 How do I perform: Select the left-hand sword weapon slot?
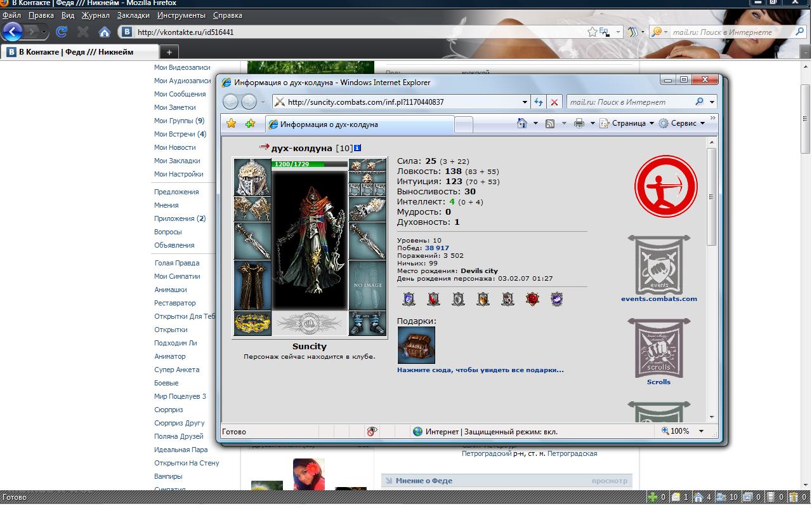tap(252, 240)
